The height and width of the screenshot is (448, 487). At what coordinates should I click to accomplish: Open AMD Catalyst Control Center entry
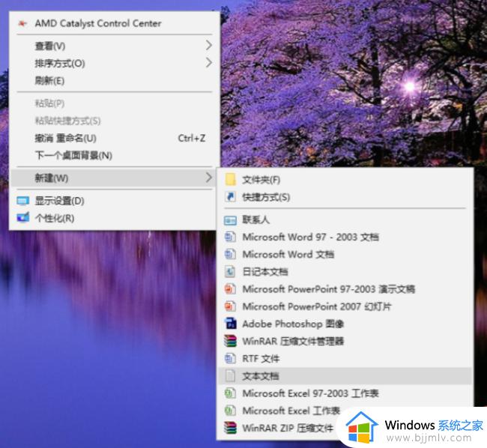tap(115, 23)
